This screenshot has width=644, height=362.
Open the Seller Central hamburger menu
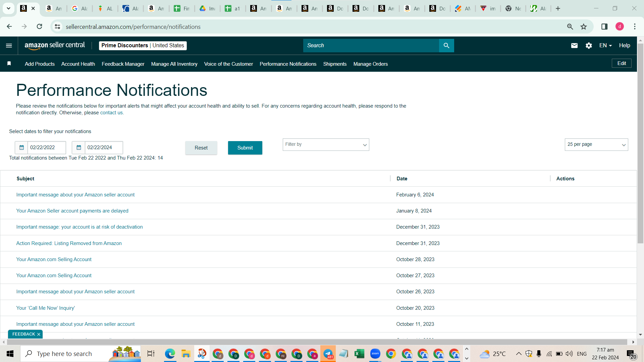coord(9,46)
